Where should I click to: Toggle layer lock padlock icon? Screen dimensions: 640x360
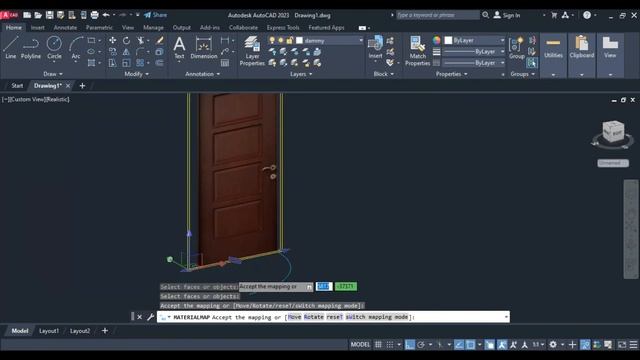[x=289, y=40]
